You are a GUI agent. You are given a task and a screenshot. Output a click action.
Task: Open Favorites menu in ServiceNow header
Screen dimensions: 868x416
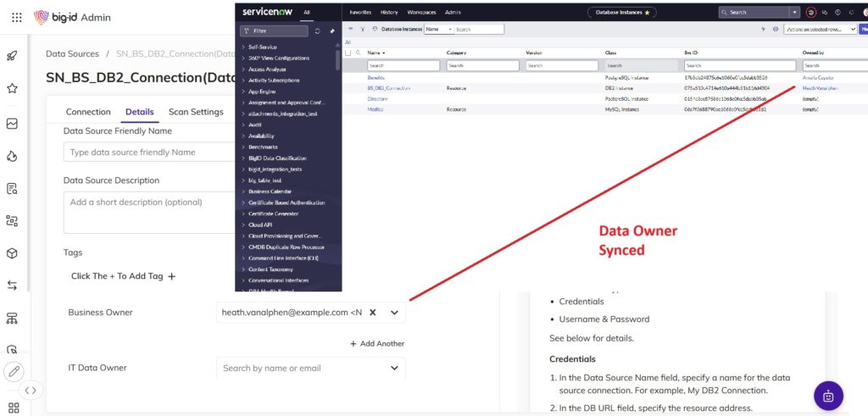360,12
